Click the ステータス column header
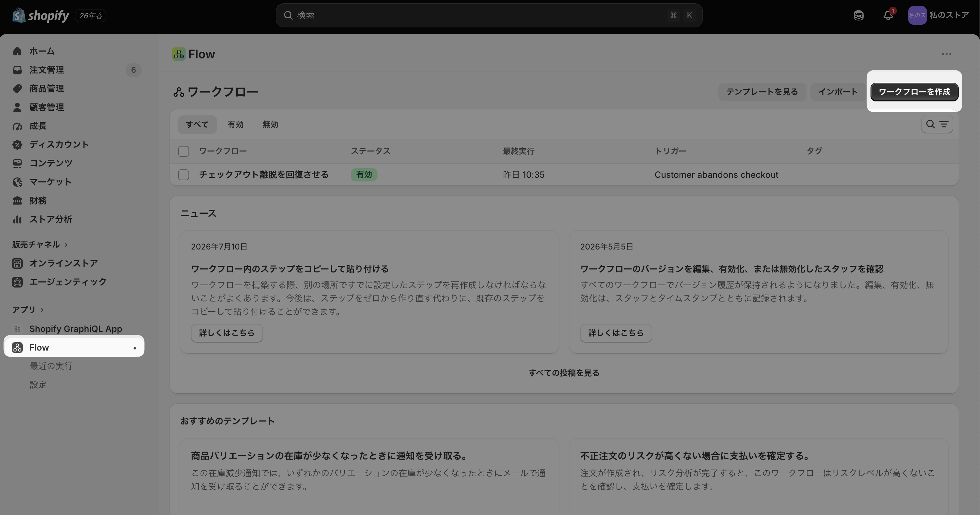Screen dimensions: 980x515 (371, 151)
